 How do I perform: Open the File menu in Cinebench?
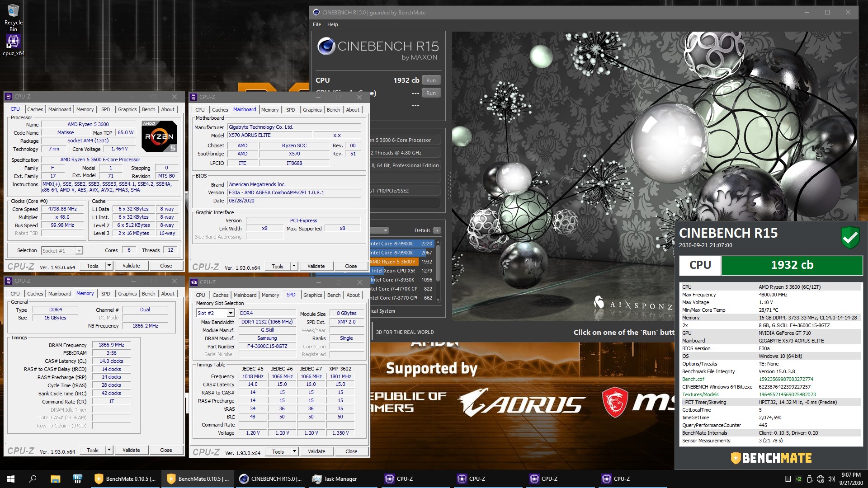317,24
